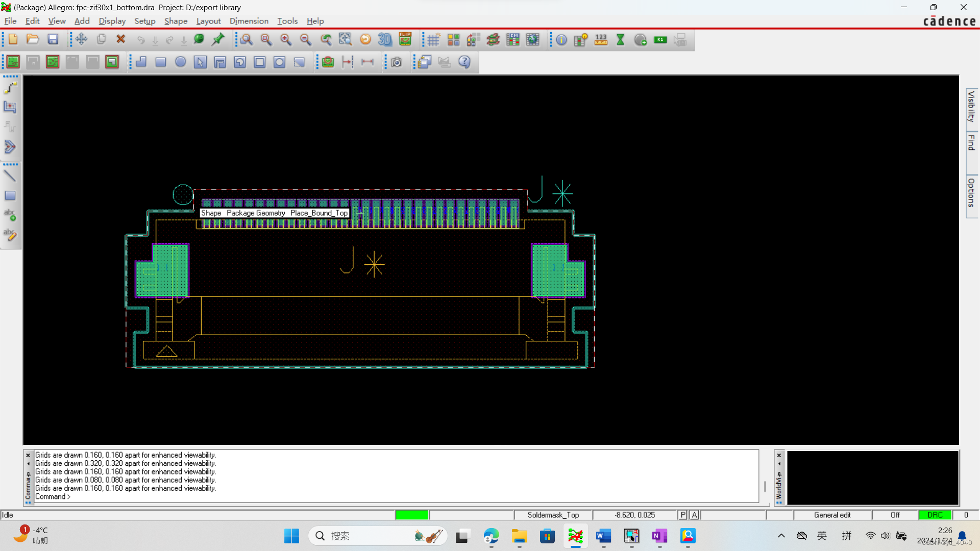The width and height of the screenshot is (980, 551).
Task: Click the Delete red X icon
Action: click(121, 39)
